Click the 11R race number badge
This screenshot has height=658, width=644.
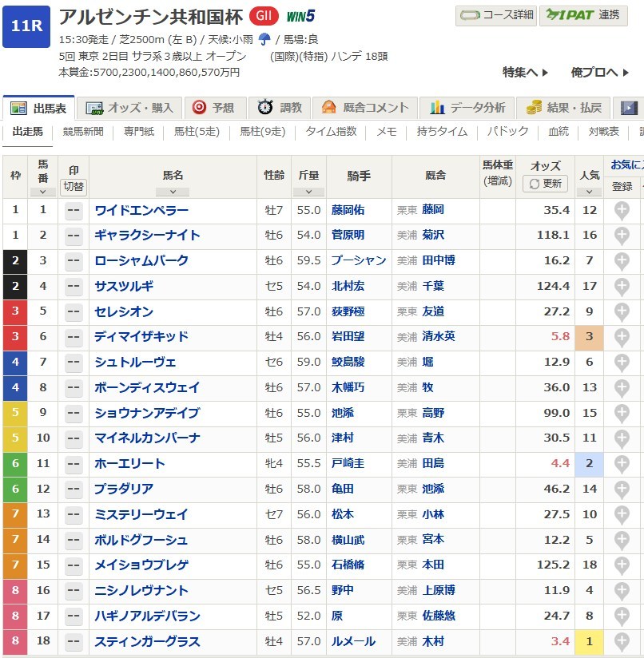click(27, 26)
